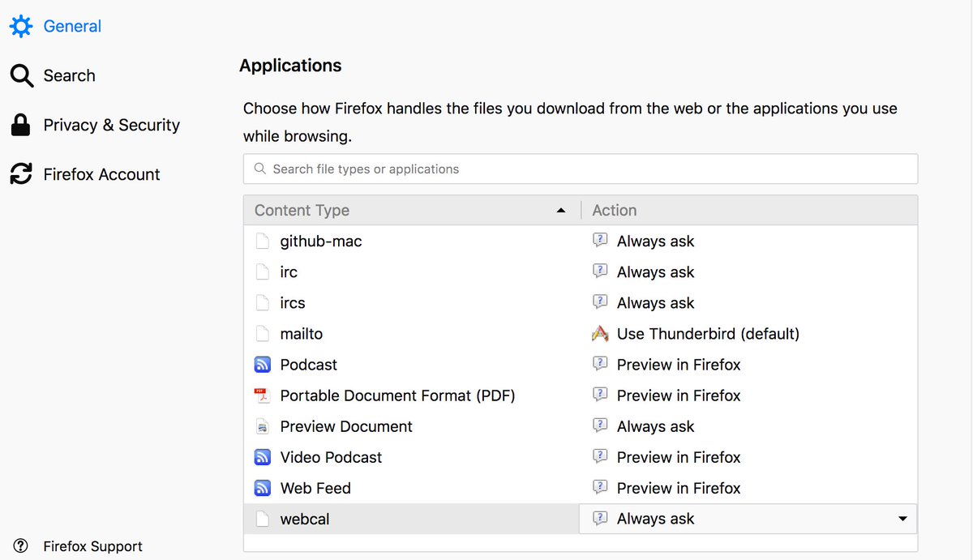Focus the Search file types or applications field

coord(581,169)
